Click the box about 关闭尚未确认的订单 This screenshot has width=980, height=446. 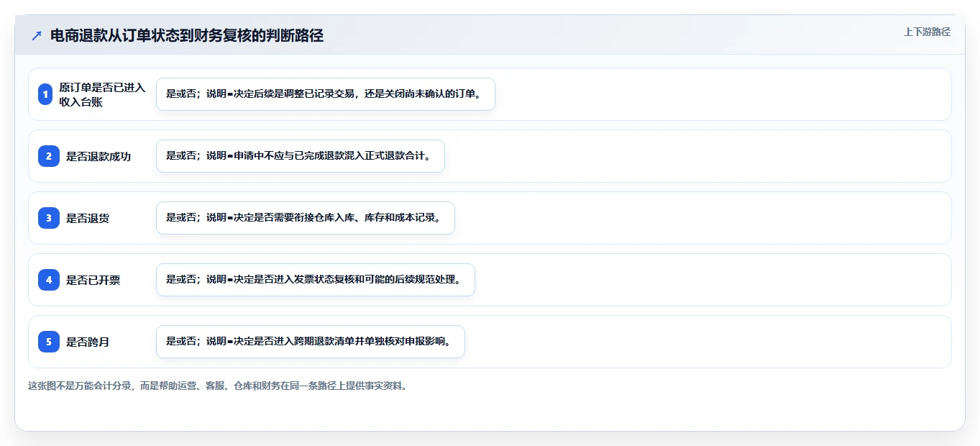326,94
